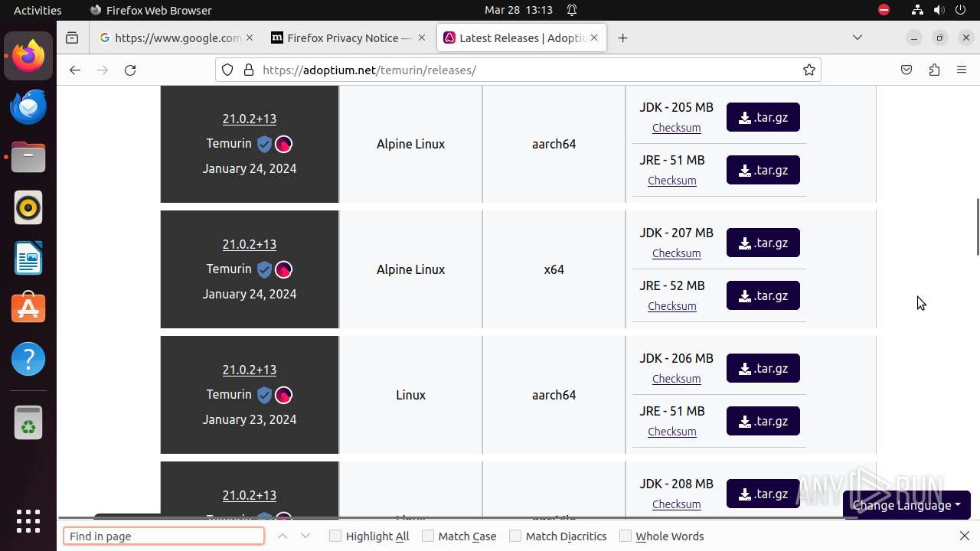Download Alpine Linux x64 JDK tar.gz

[763, 243]
